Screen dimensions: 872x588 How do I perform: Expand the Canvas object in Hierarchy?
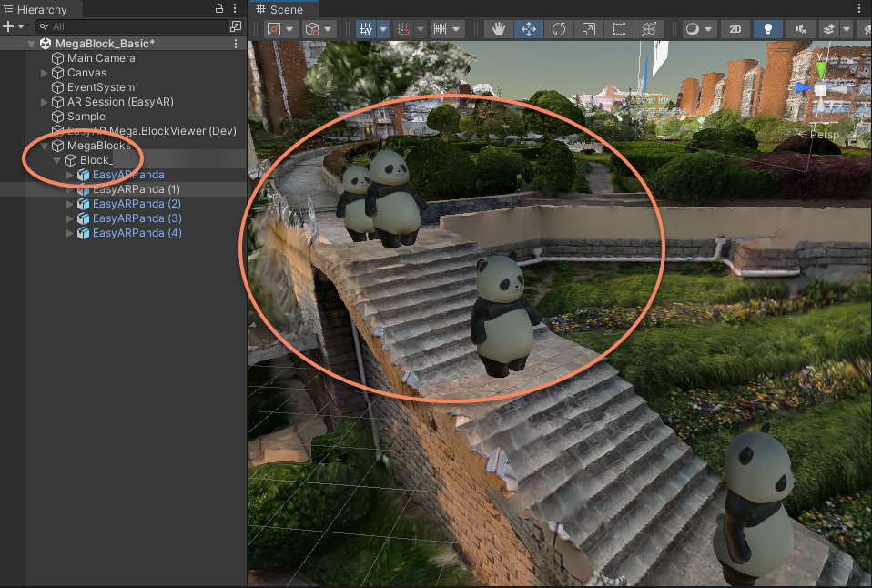[x=45, y=73]
